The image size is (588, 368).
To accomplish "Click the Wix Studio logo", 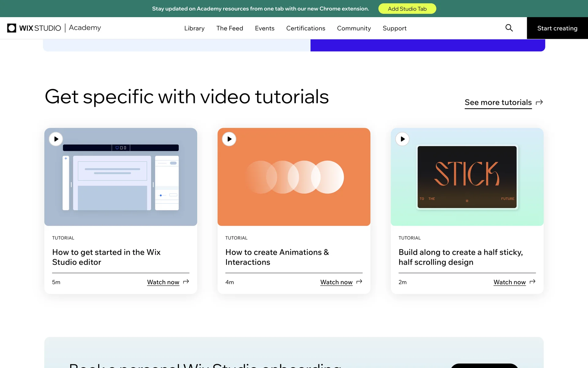I will (x=34, y=28).
